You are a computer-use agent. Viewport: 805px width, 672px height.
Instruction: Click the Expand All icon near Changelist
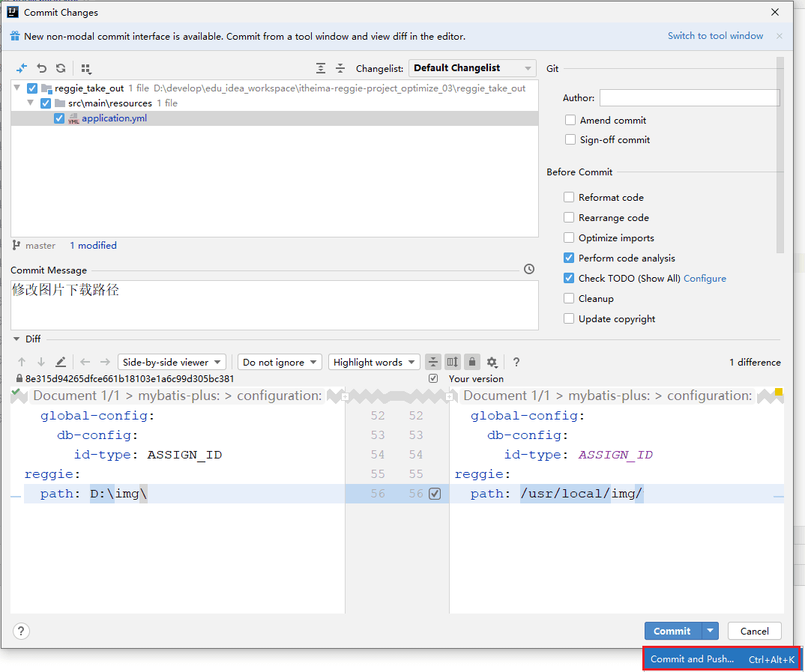(x=321, y=68)
